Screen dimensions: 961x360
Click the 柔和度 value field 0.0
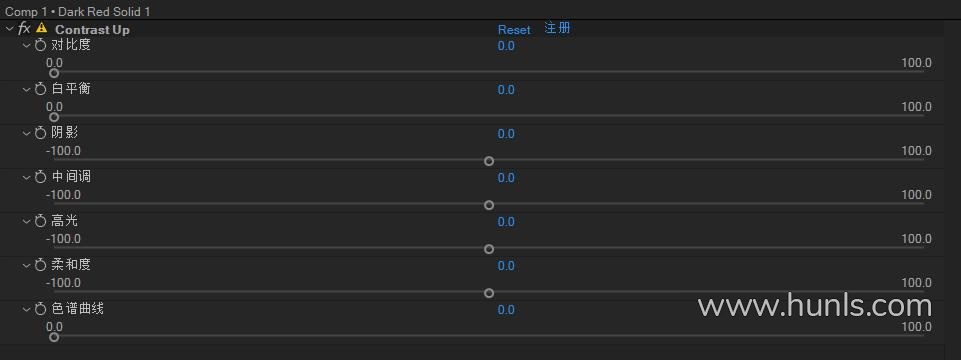click(506, 266)
